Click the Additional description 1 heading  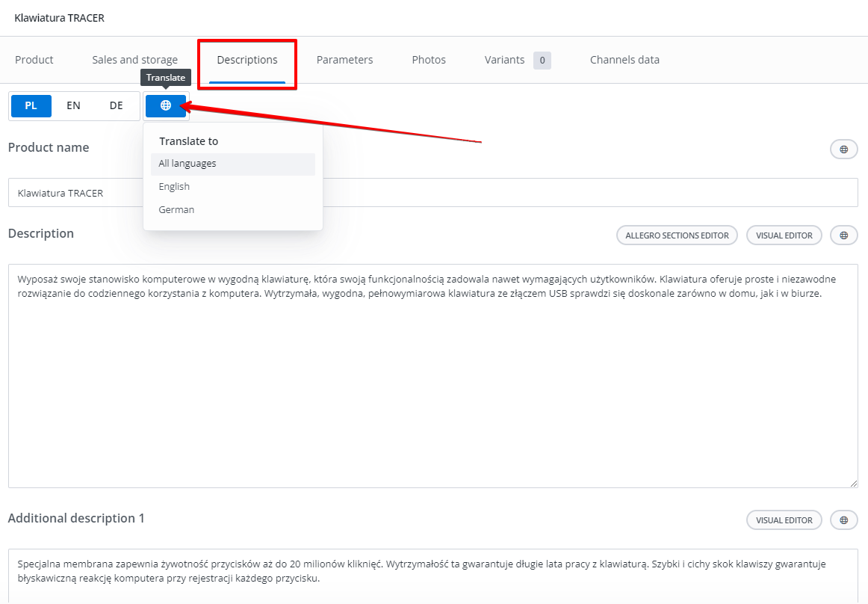[x=76, y=518]
